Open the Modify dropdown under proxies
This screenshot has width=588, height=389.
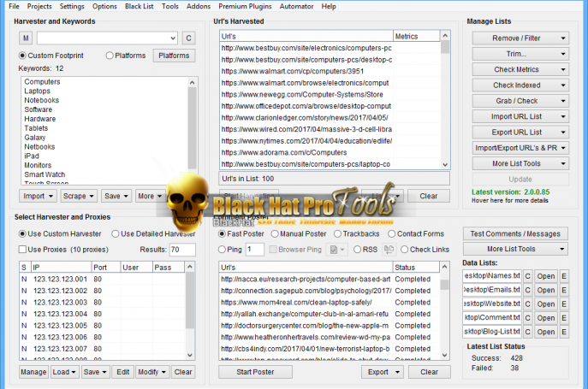click(x=152, y=372)
